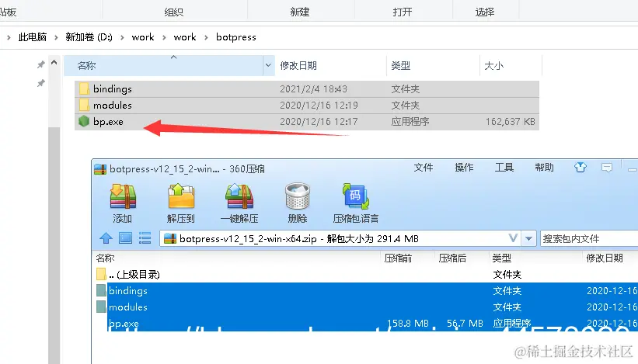
Task: Click the 组织 ribbon group label
Action: (x=174, y=12)
